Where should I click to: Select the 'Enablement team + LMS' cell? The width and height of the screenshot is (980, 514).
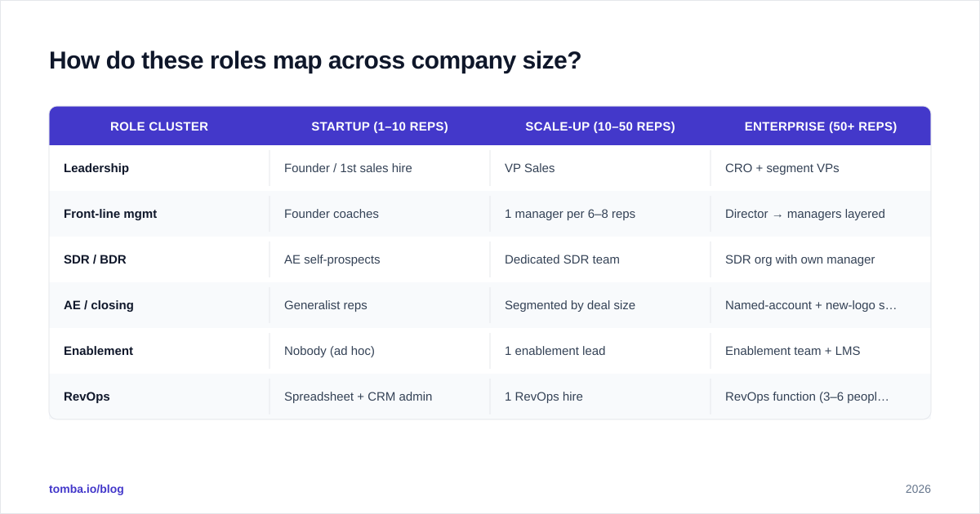[x=821, y=351]
